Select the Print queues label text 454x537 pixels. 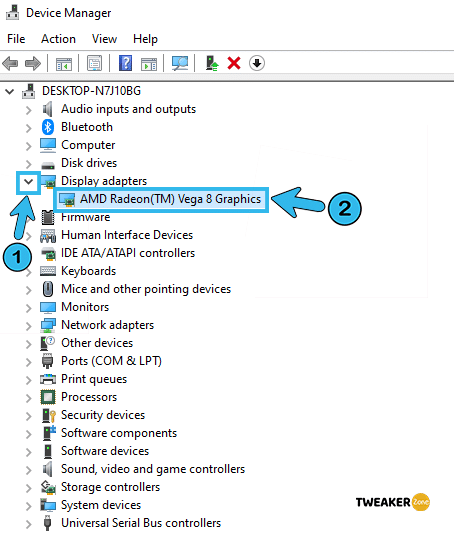[x=94, y=379]
